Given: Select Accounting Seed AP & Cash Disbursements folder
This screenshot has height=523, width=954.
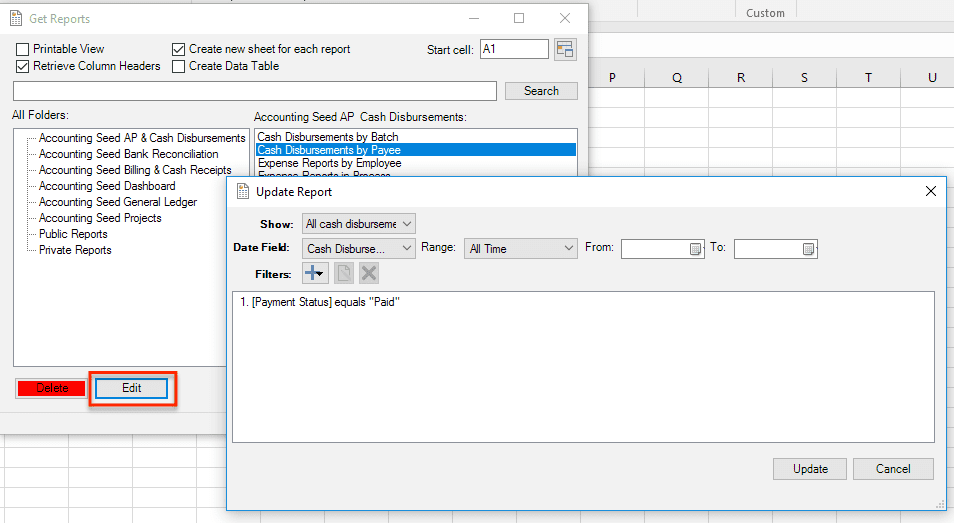Looking at the screenshot, I should (142, 138).
